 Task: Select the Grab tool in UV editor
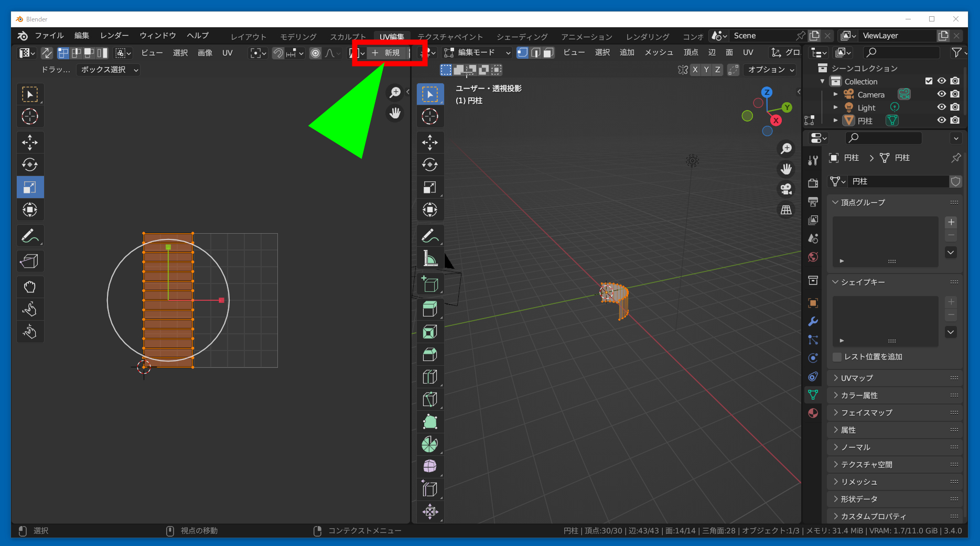tap(30, 287)
